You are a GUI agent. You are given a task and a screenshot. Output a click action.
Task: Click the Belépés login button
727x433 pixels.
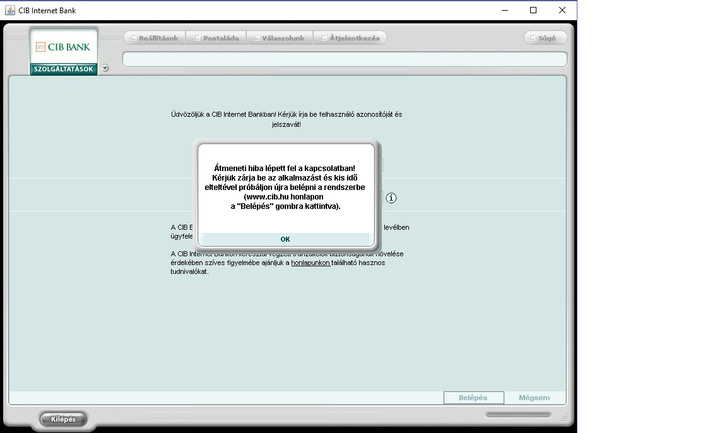(x=473, y=398)
